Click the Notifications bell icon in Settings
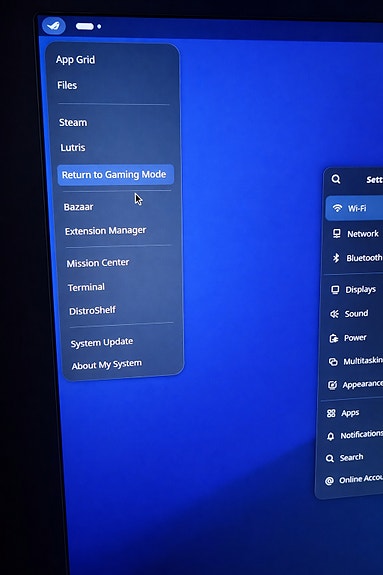 pyautogui.click(x=330, y=436)
